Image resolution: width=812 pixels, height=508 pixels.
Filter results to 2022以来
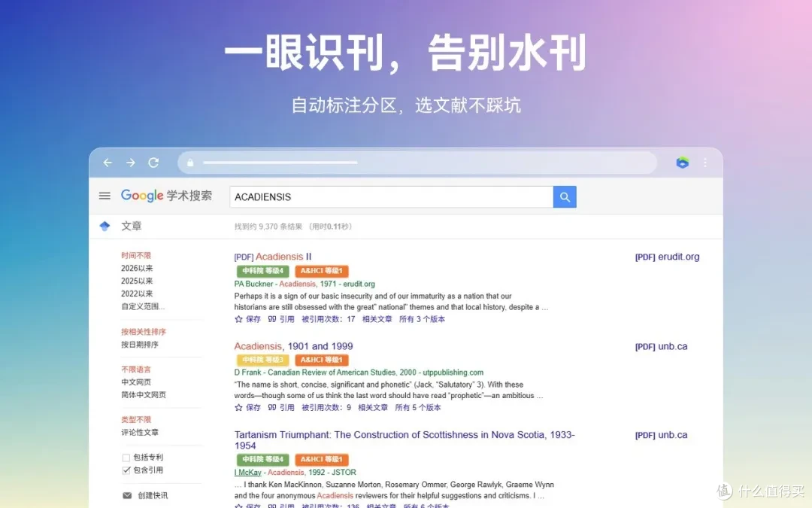[137, 294]
